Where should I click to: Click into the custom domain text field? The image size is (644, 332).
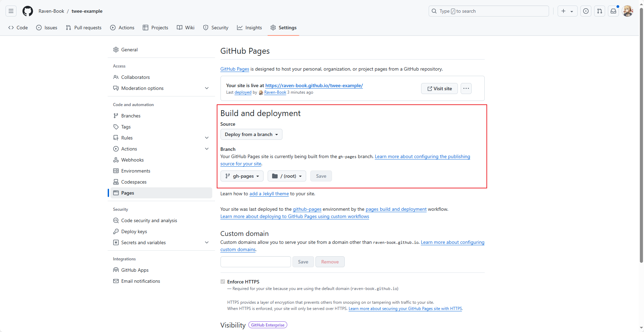coord(256,262)
